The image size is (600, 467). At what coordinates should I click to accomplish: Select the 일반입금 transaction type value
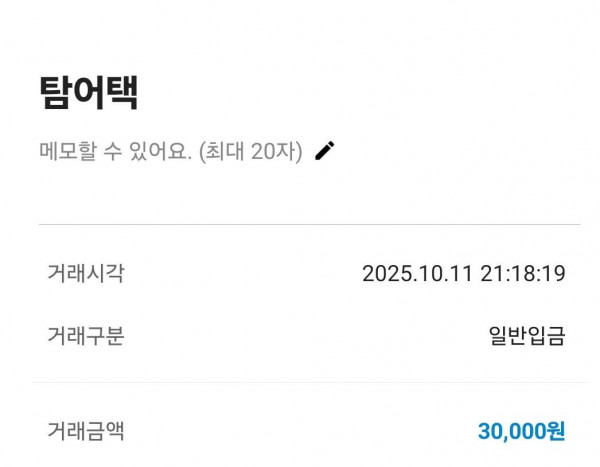[x=526, y=336]
